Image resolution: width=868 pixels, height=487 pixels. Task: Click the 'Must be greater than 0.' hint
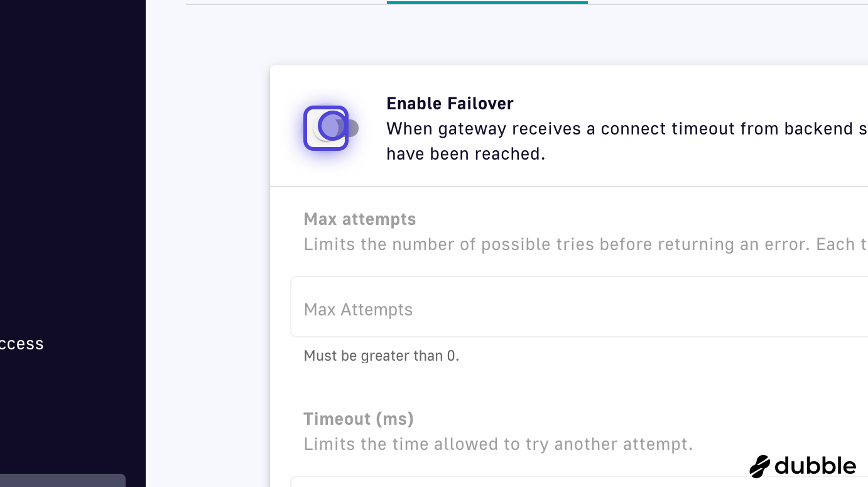pyautogui.click(x=381, y=356)
